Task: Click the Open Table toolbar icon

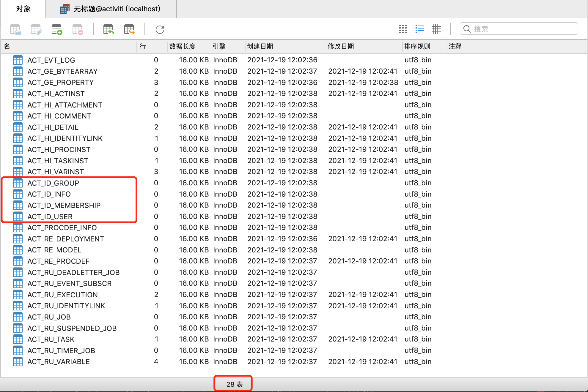Action: click(x=15, y=29)
